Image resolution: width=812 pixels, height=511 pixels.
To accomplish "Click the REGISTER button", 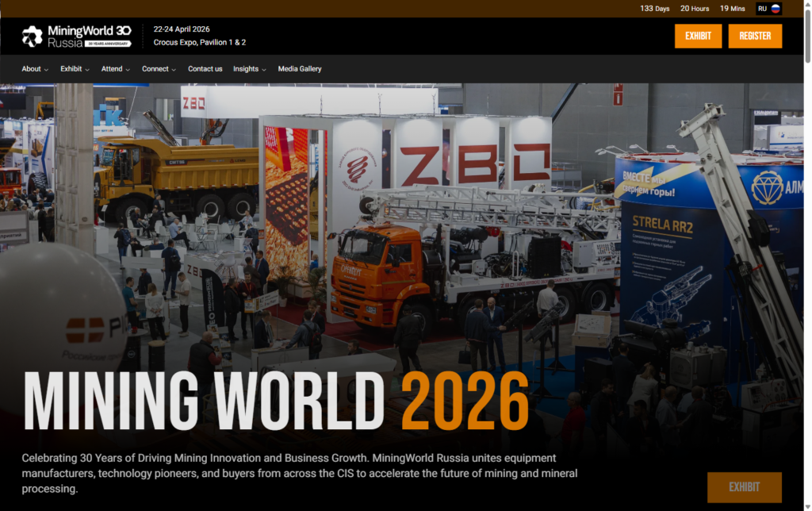I will 755,36.
